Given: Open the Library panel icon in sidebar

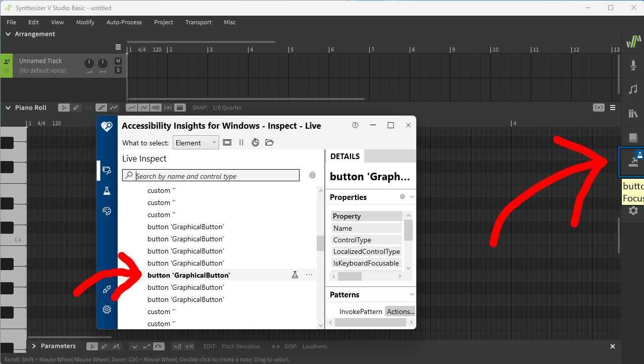Looking at the screenshot, I should (633, 114).
